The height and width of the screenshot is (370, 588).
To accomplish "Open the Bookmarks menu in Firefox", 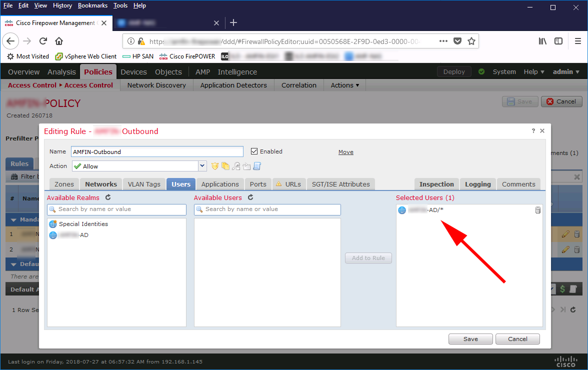I will point(92,5).
